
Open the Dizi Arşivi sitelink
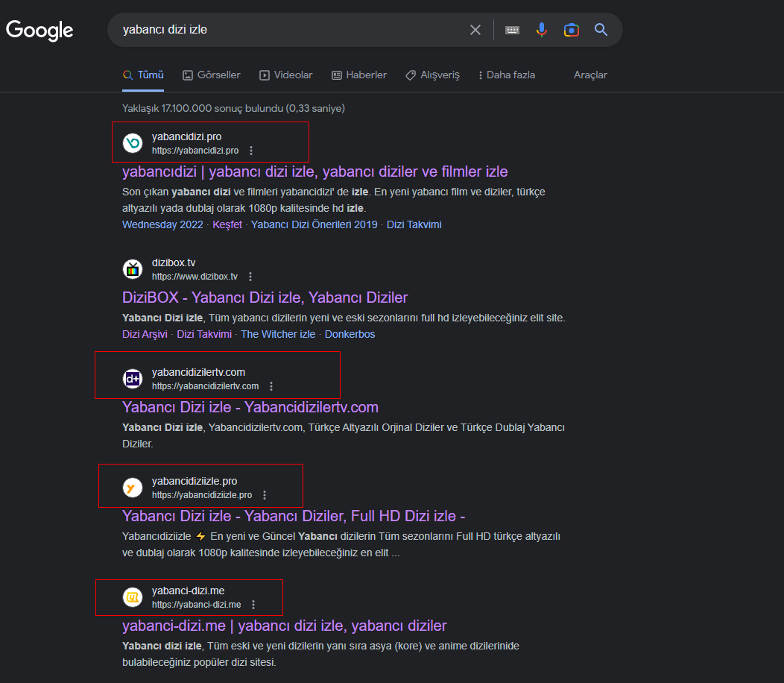pyautogui.click(x=145, y=334)
